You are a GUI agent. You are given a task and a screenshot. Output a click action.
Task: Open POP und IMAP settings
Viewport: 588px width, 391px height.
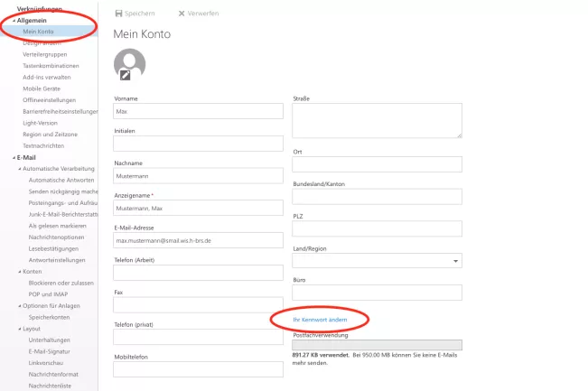48,294
